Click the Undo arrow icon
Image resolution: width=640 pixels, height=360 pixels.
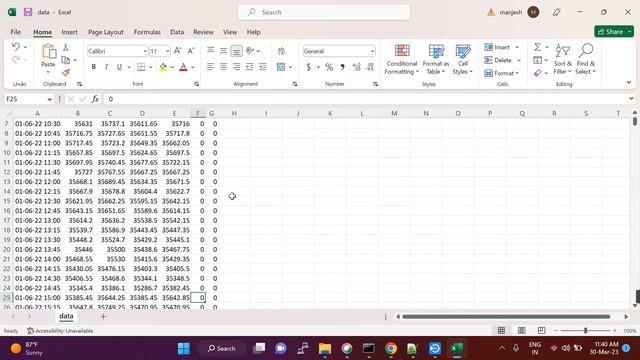[x=16, y=47]
